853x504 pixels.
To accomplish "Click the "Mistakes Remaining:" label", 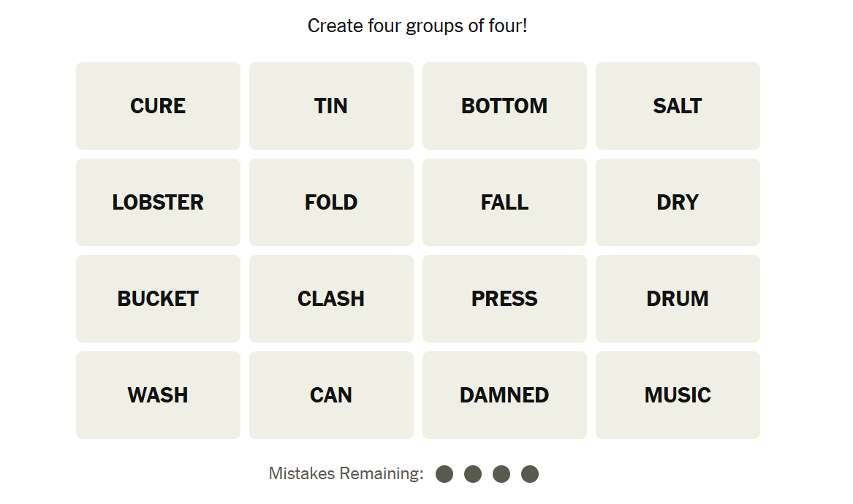I will (x=346, y=474).
